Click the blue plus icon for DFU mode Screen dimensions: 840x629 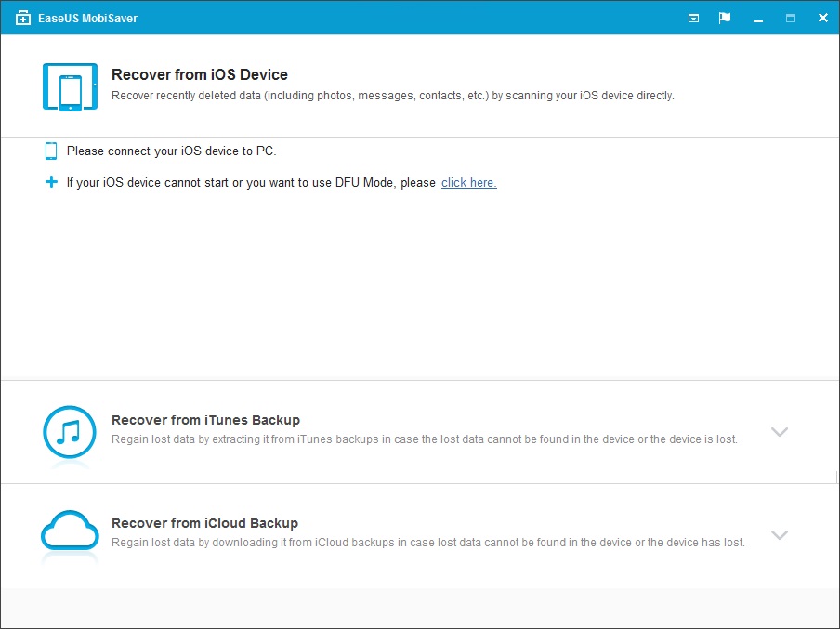coord(51,182)
